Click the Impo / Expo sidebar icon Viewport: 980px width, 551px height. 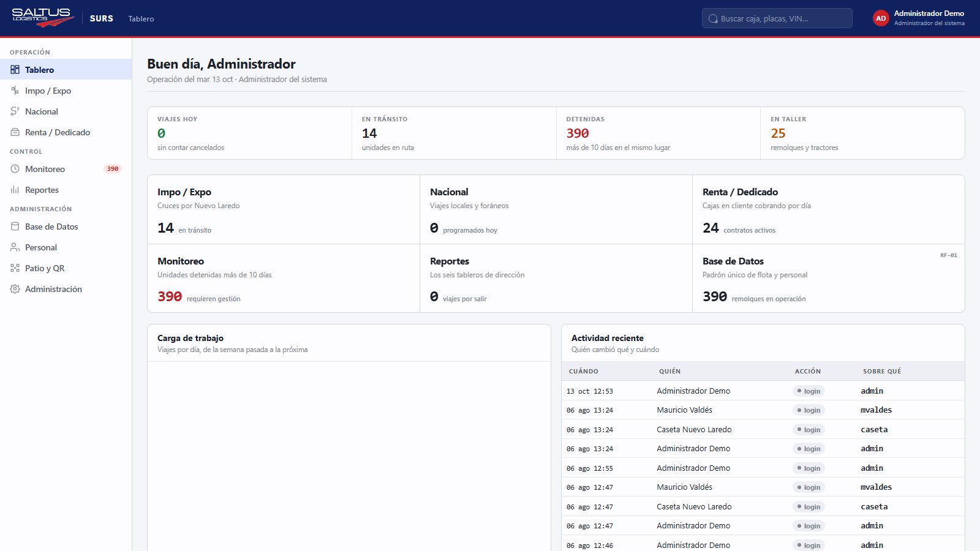click(x=15, y=91)
